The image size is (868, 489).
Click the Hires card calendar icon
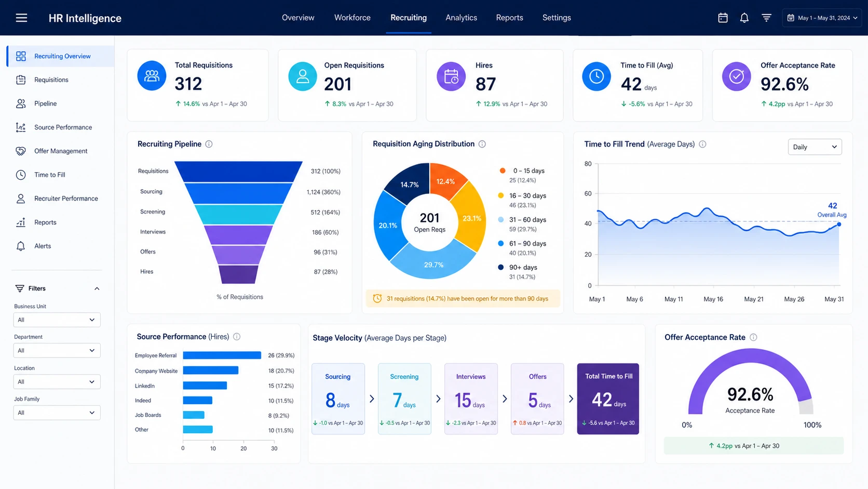point(451,76)
